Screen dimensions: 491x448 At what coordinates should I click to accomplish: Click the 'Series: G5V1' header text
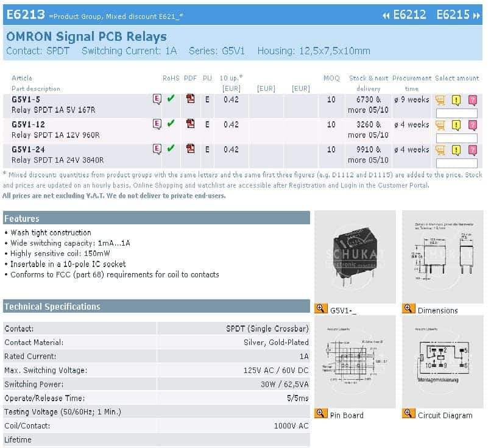217,51
